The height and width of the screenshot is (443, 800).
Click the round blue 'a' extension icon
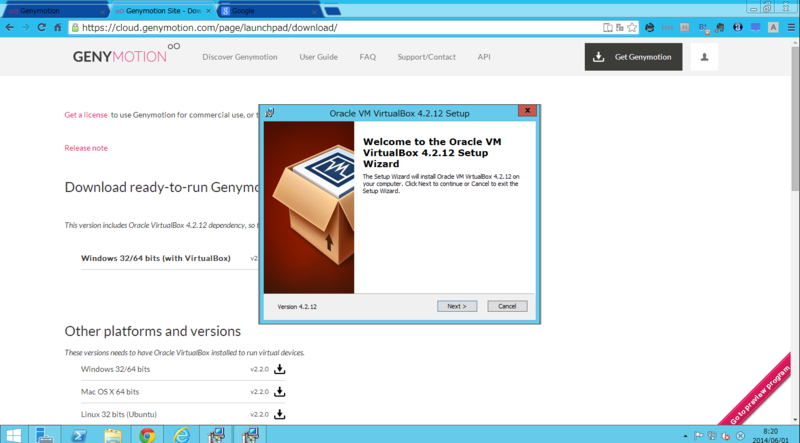[x=738, y=28]
